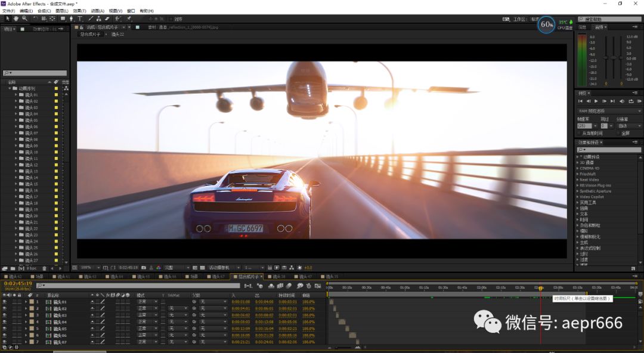Expand CINEMA 4D effects category
The width and height of the screenshot is (644, 353).
(578, 169)
